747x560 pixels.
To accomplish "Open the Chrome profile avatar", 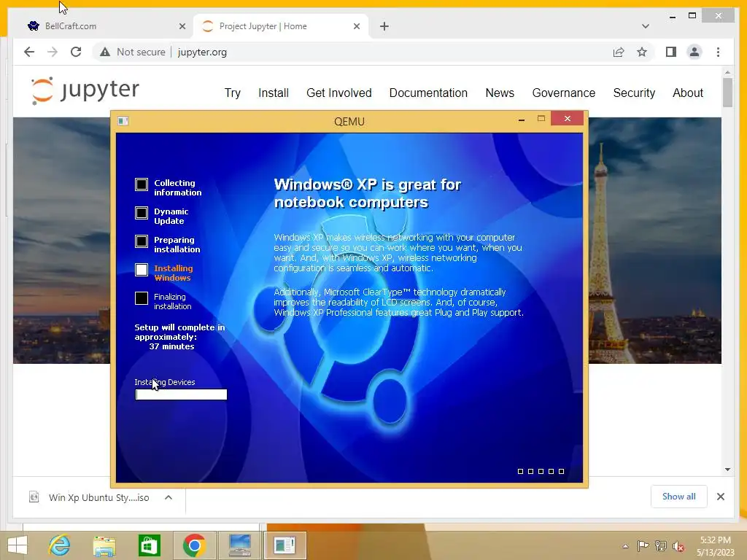I will 694,52.
